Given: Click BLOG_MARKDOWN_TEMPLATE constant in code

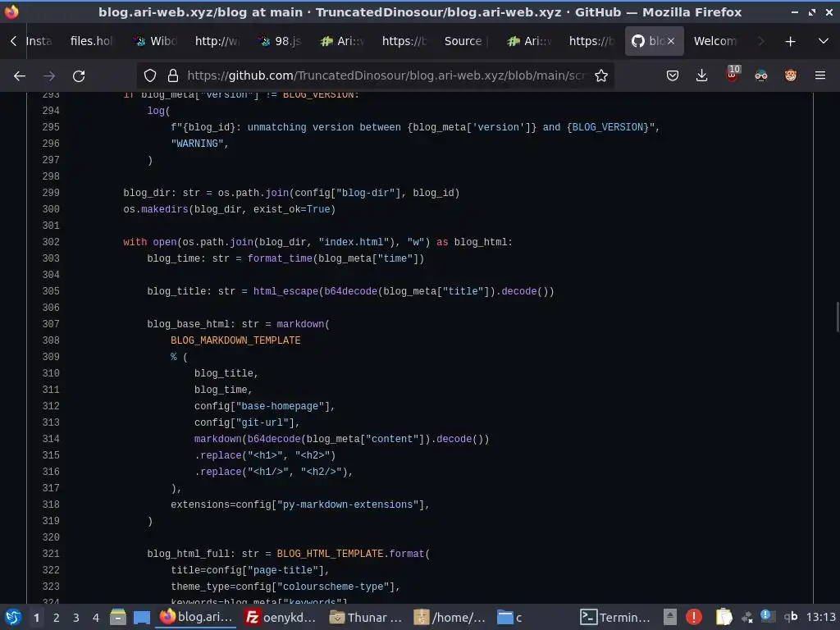Looking at the screenshot, I should [235, 340].
